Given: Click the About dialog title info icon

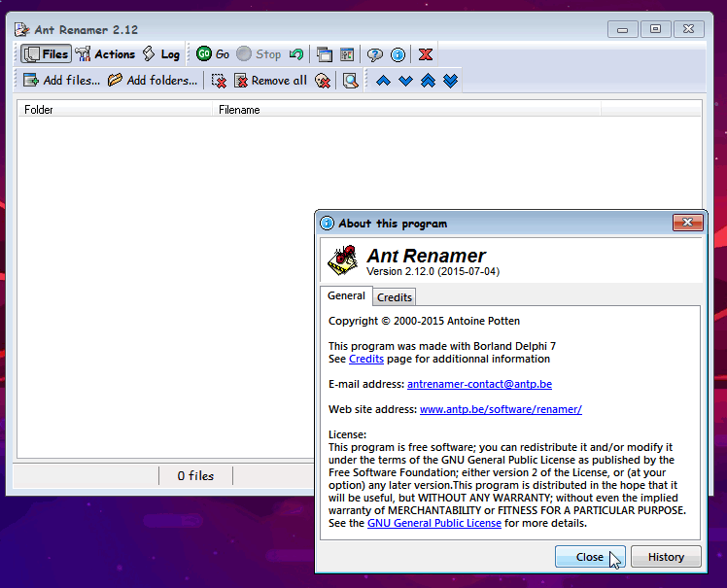Looking at the screenshot, I should [x=327, y=223].
